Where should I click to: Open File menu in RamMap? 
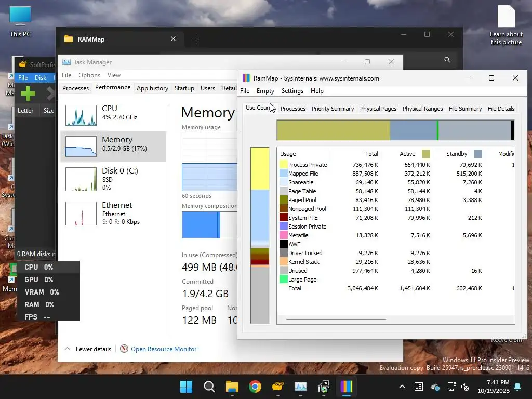[245, 91]
